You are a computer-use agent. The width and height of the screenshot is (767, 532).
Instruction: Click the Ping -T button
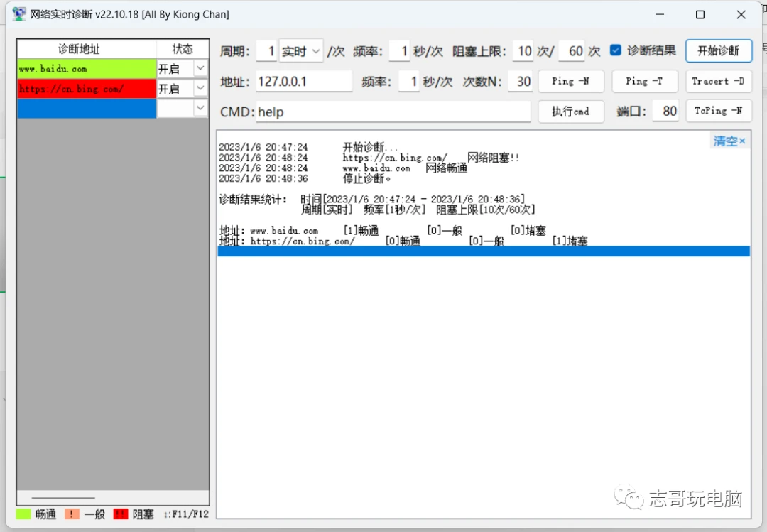click(644, 81)
